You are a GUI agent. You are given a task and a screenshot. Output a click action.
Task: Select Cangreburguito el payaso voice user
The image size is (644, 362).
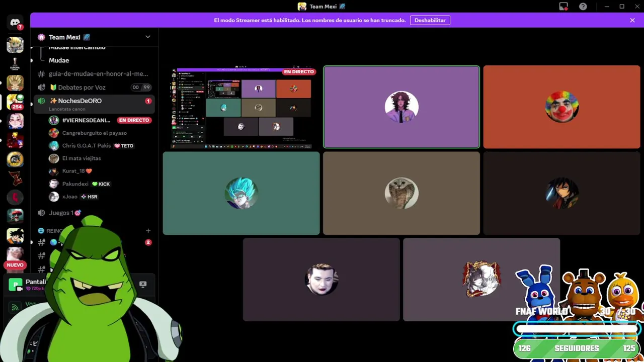[x=95, y=133]
